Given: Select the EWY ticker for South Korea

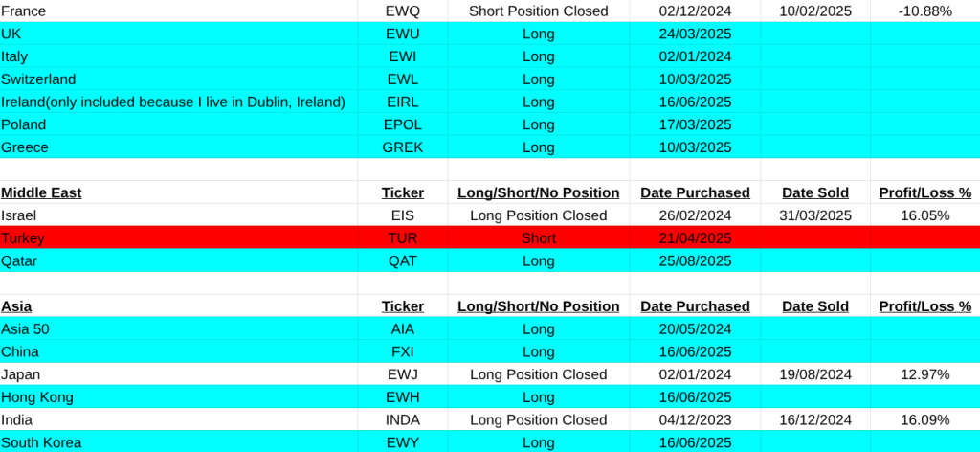Looking at the screenshot, I should (402, 442).
